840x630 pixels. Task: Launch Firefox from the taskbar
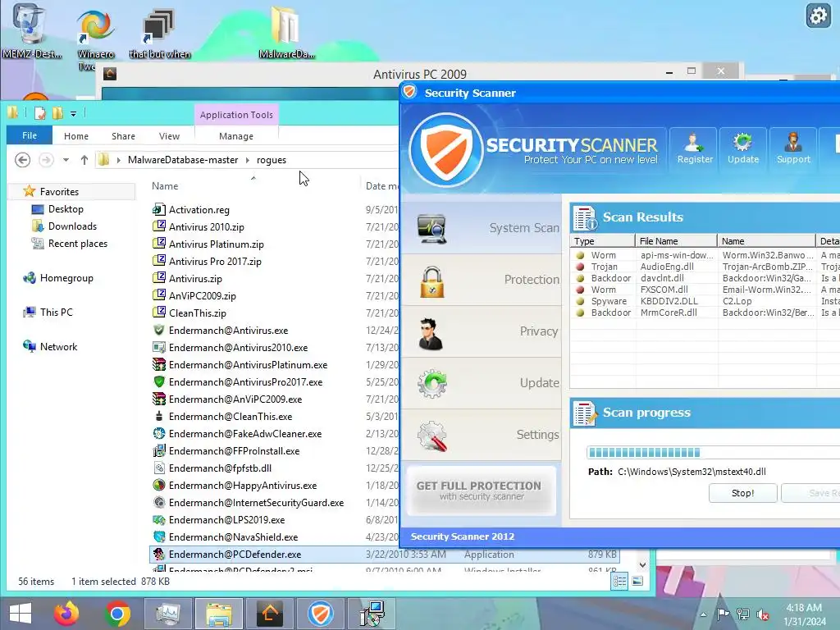click(66, 614)
